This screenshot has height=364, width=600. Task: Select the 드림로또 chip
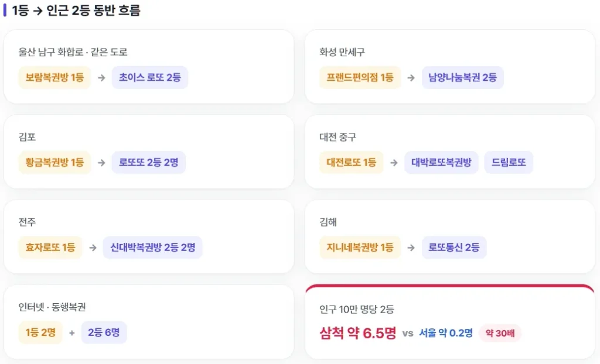point(509,163)
